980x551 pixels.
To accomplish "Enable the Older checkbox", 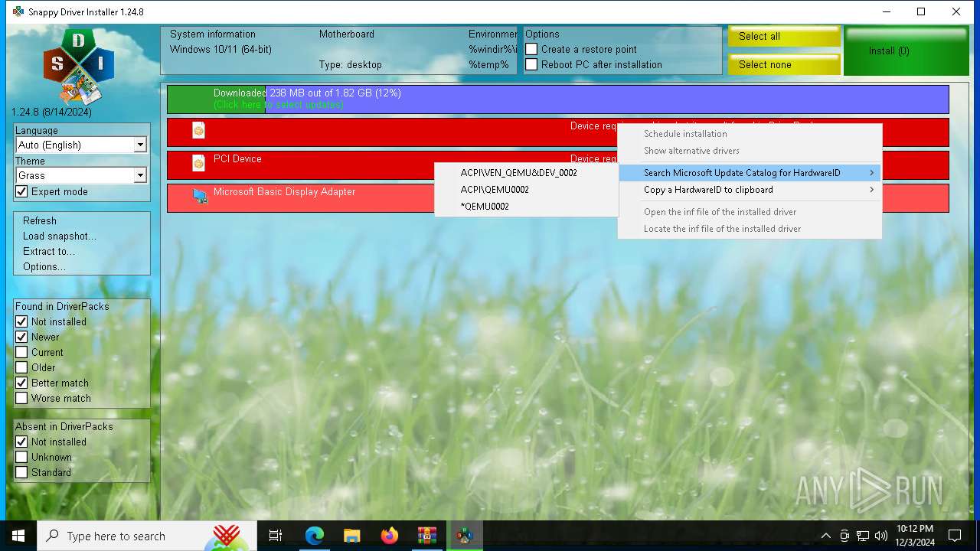I will (21, 368).
